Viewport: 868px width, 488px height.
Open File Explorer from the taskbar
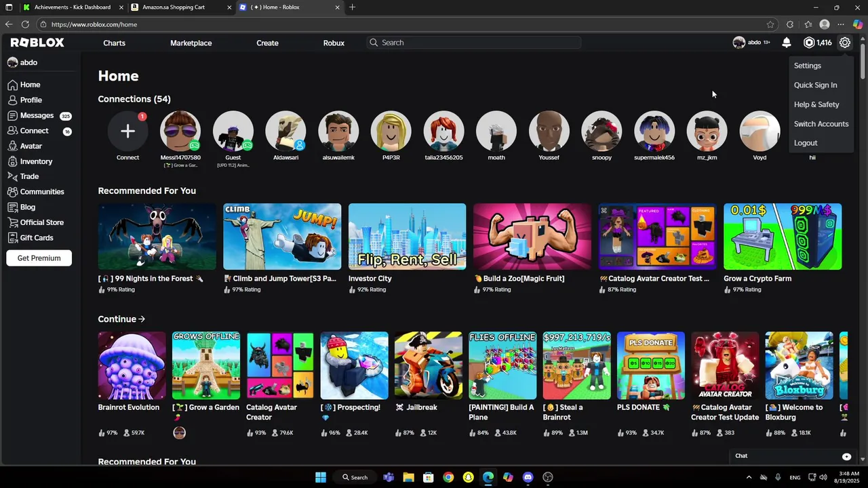coord(408,477)
